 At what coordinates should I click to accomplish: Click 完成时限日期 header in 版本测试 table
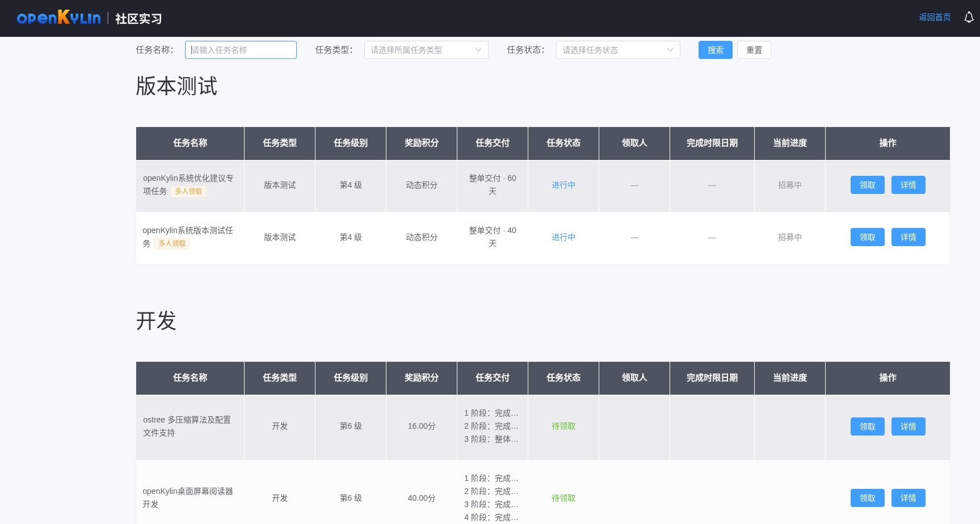tap(712, 143)
